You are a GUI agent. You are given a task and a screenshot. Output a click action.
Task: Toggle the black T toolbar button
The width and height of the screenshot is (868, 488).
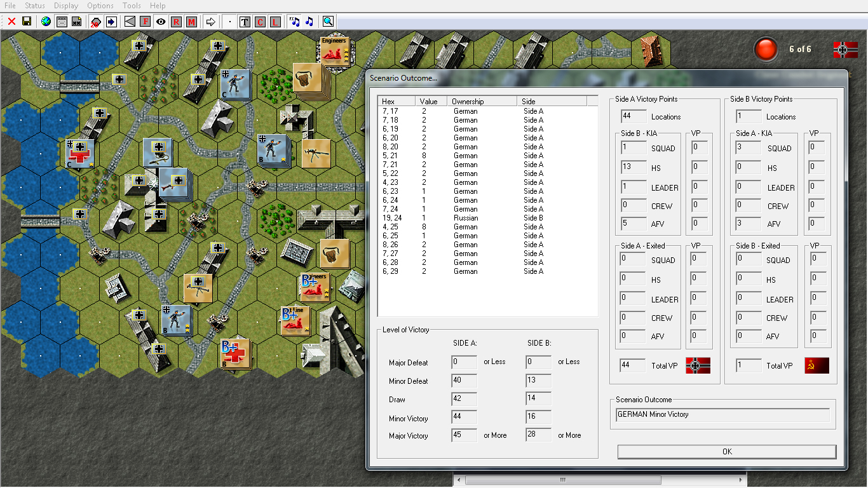(x=245, y=22)
